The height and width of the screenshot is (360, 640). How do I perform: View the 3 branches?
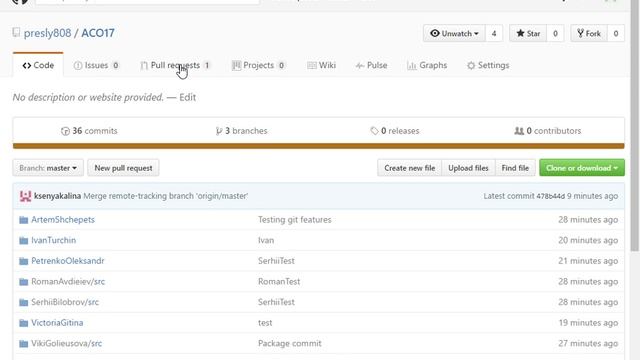[241, 131]
